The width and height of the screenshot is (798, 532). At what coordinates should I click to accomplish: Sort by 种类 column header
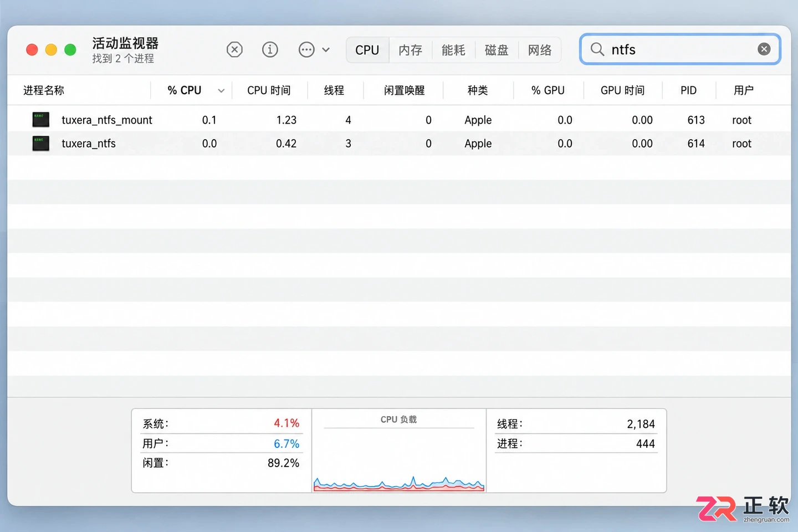click(478, 90)
